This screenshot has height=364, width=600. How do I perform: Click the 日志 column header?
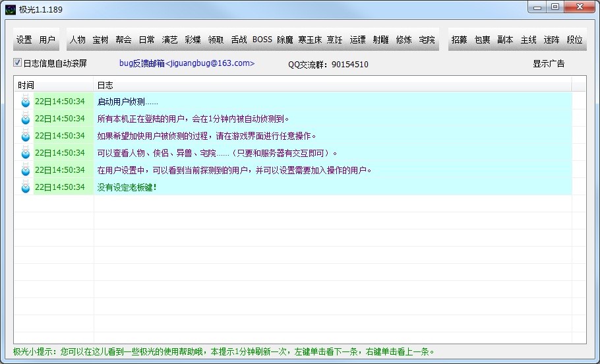[105, 85]
